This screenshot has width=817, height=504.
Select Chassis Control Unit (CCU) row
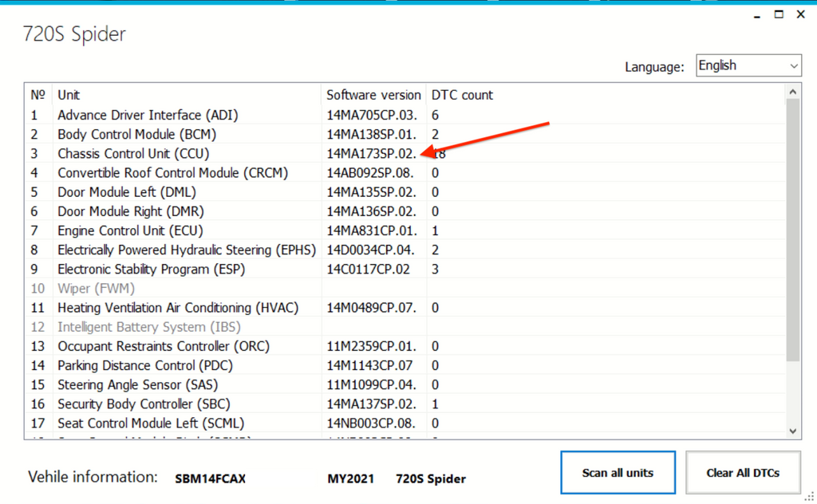[x=133, y=154]
